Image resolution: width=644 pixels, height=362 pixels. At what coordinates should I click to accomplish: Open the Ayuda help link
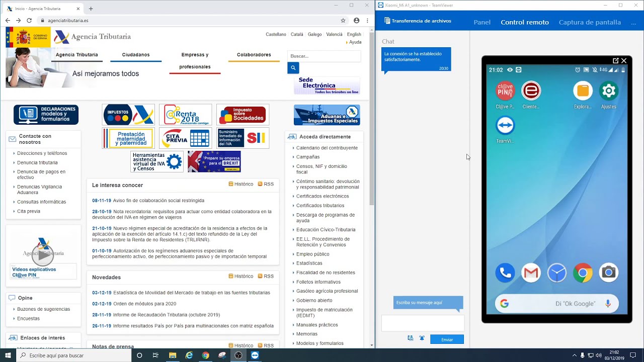tap(355, 42)
